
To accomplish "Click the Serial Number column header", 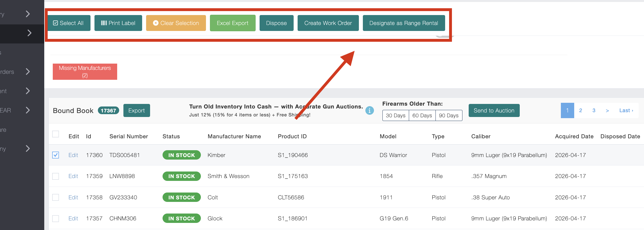I will click(x=129, y=136).
